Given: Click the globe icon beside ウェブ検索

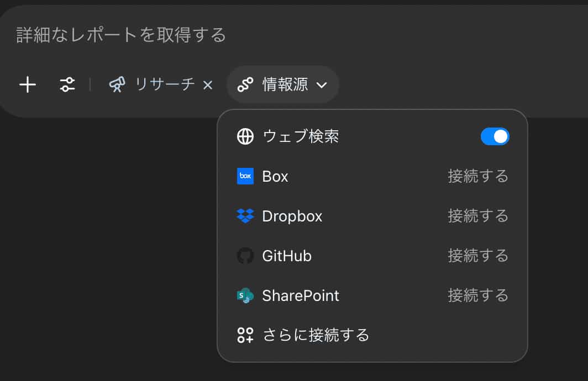Looking at the screenshot, I should tap(245, 136).
